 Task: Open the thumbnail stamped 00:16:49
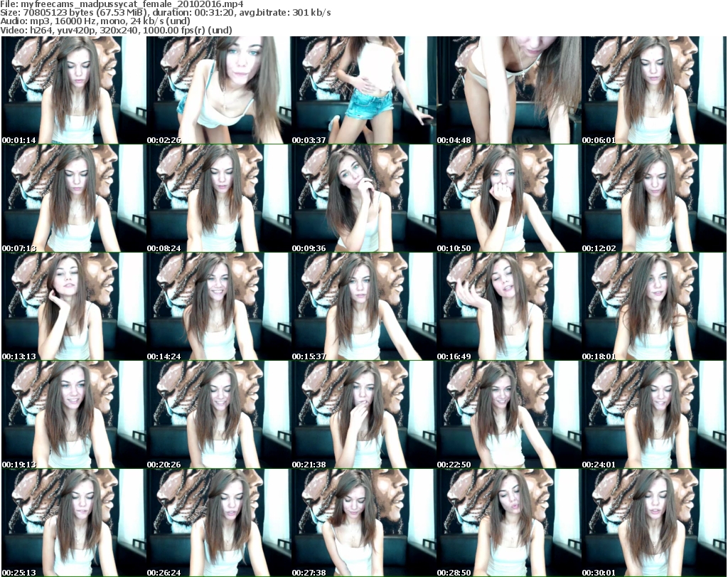click(509, 307)
